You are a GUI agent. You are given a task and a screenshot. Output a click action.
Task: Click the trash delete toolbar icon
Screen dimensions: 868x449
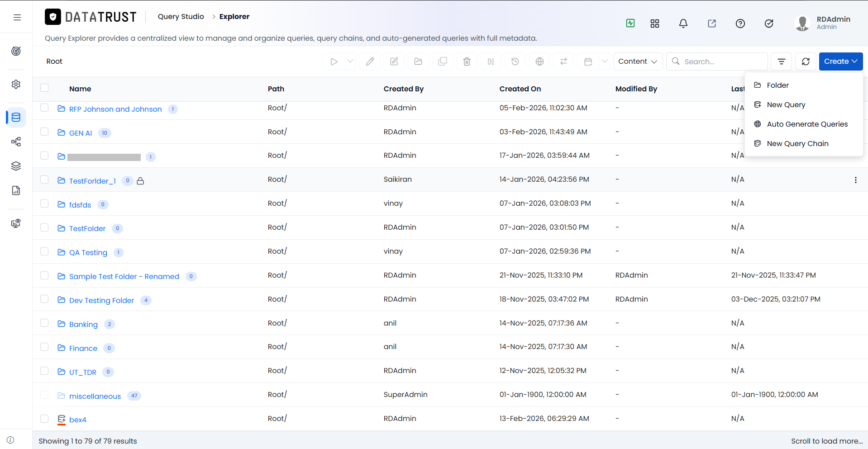[x=467, y=61]
